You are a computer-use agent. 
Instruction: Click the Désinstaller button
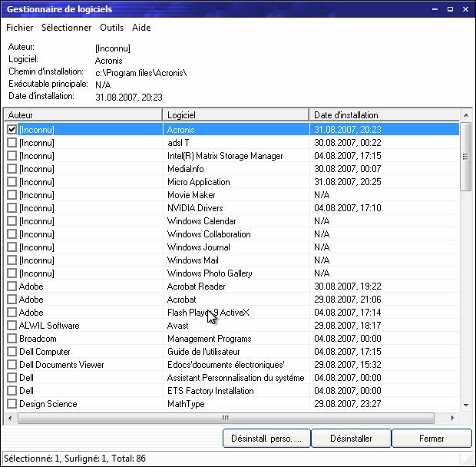(x=351, y=438)
